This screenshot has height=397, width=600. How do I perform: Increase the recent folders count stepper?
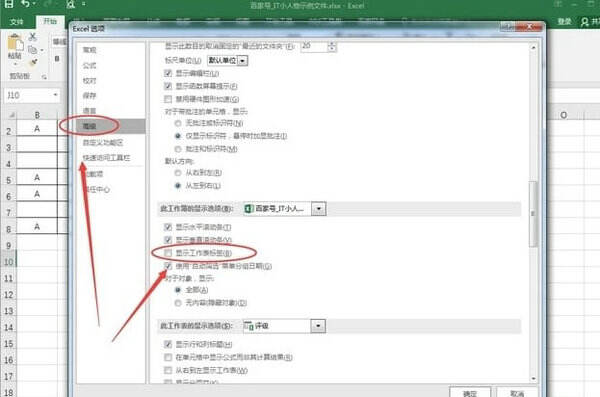pyautogui.click(x=332, y=44)
